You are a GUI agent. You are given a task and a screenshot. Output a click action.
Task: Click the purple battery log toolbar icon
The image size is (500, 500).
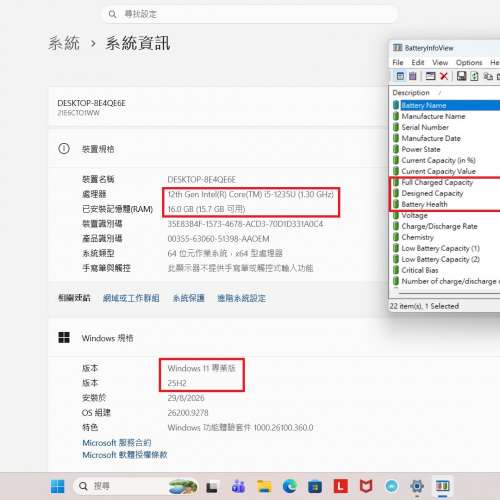413,76
